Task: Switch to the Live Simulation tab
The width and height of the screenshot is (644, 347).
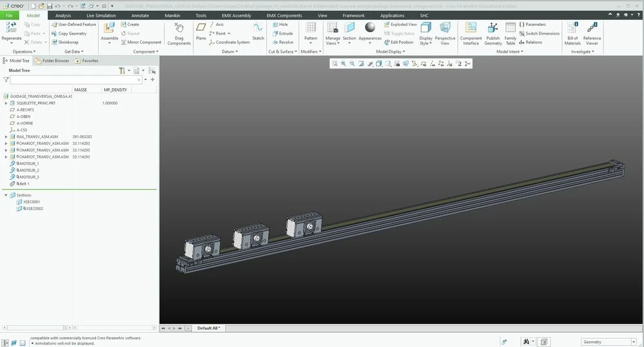Action: pos(101,15)
